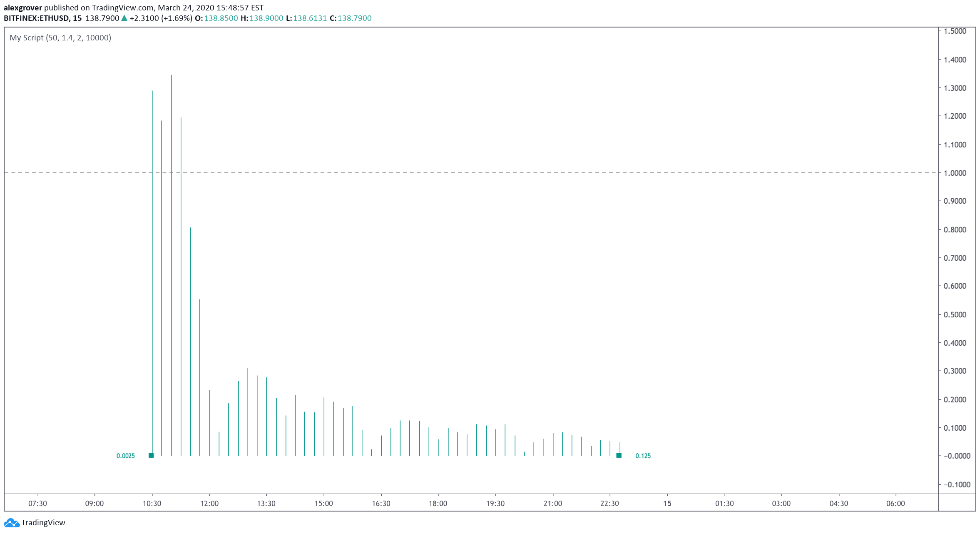Viewport: 980px width, 534px height.
Task: Click the 0.9000 price axis label
Action: click(x=955, y=201)
